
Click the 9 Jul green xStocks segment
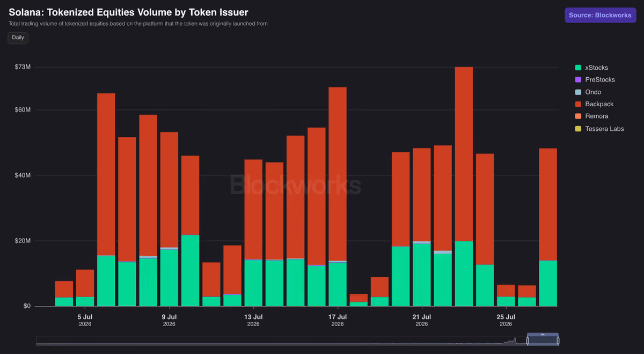pyautogui.click(x=169, y=278)
